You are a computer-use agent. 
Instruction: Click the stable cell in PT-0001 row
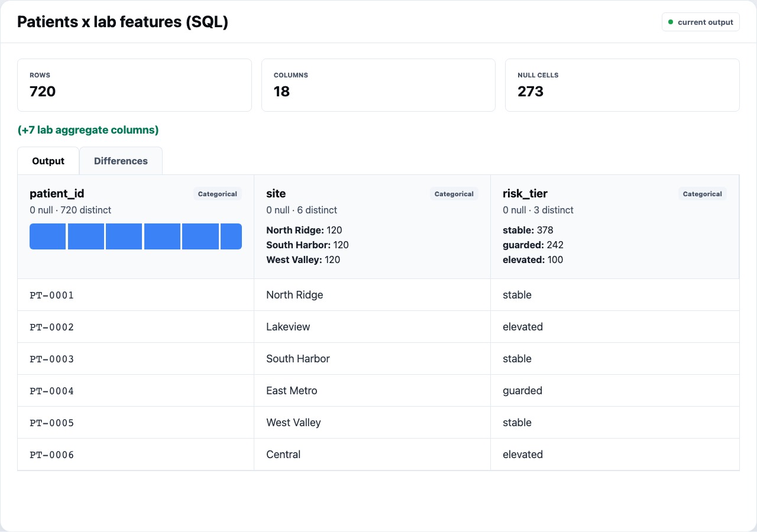(x=615, y=295)
